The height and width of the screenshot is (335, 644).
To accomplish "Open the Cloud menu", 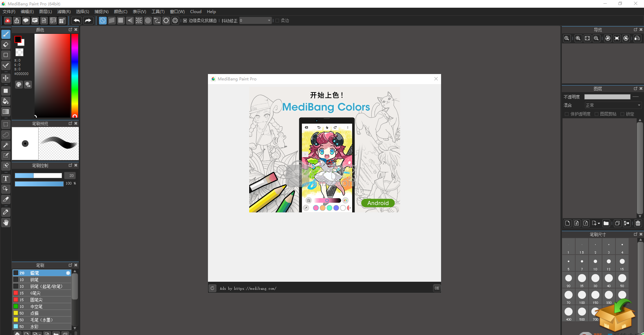I will point(196,12).
